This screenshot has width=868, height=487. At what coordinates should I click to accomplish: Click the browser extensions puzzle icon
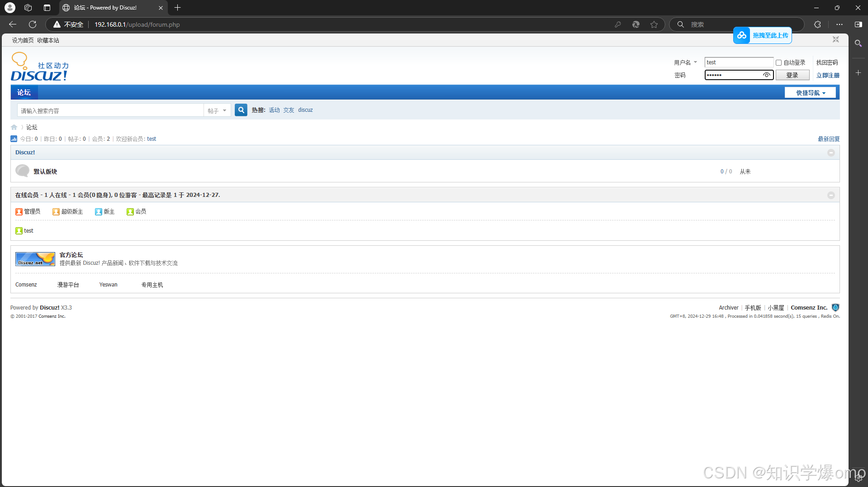click(817, 24)
